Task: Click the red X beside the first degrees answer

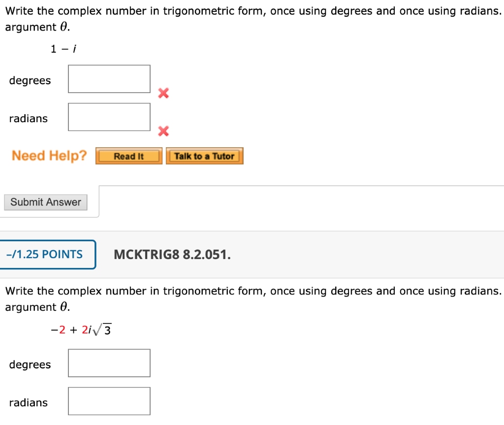Action: click(x=163, y=93)
